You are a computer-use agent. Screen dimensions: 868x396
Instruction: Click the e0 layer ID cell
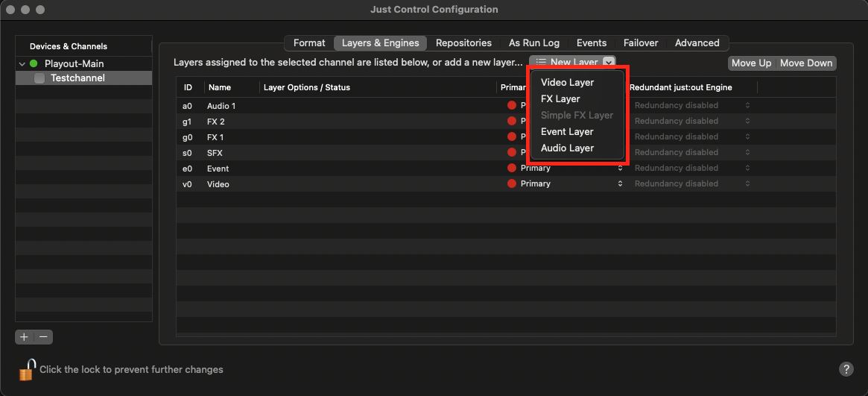point(187,169)
